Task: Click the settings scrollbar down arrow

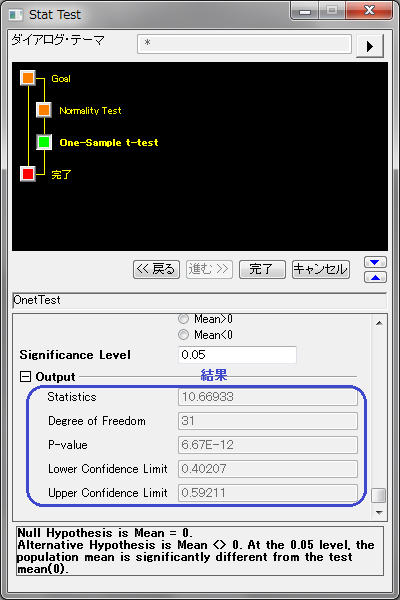Action: (379, 512)
